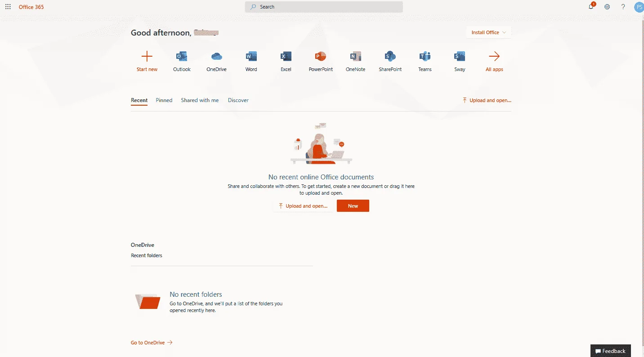Switch to Shared with me tab
Screen dimensions: 644x357
pos(200,100)
